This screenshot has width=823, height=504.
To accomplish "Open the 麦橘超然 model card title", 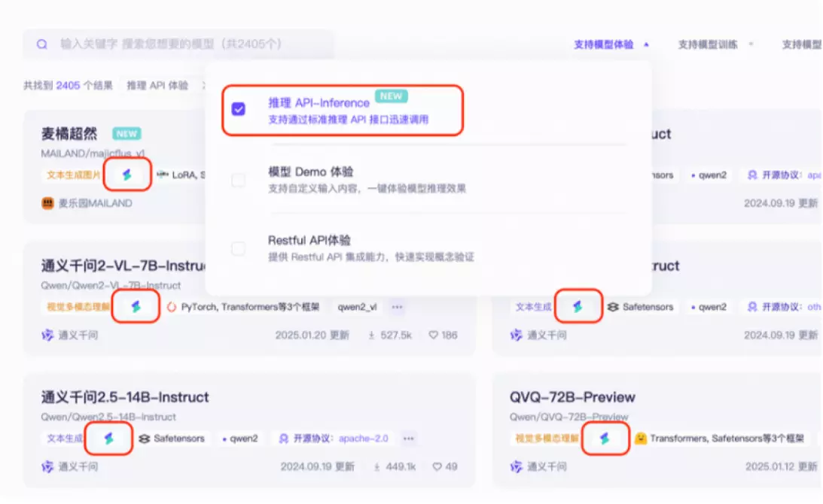I will click(69, 134).
